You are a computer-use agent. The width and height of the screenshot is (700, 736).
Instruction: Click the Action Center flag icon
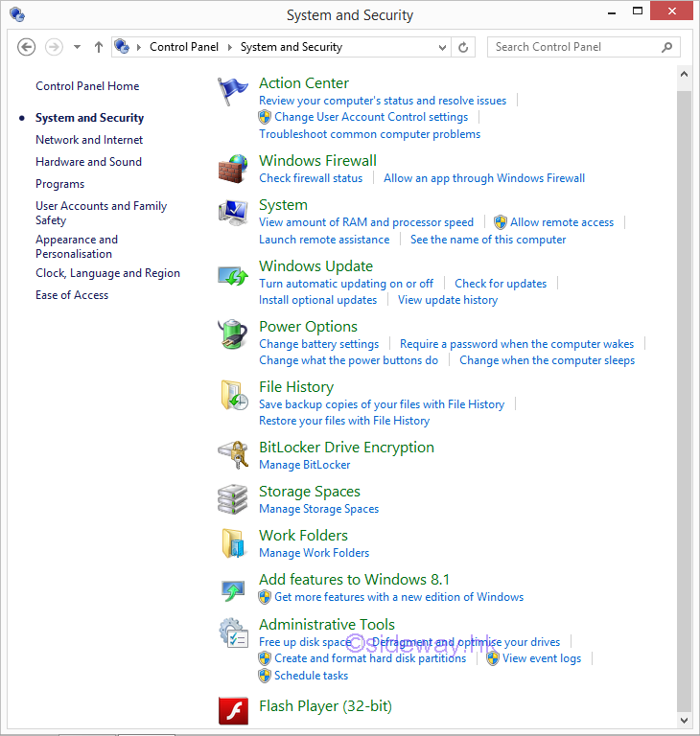tap(233, 91)
